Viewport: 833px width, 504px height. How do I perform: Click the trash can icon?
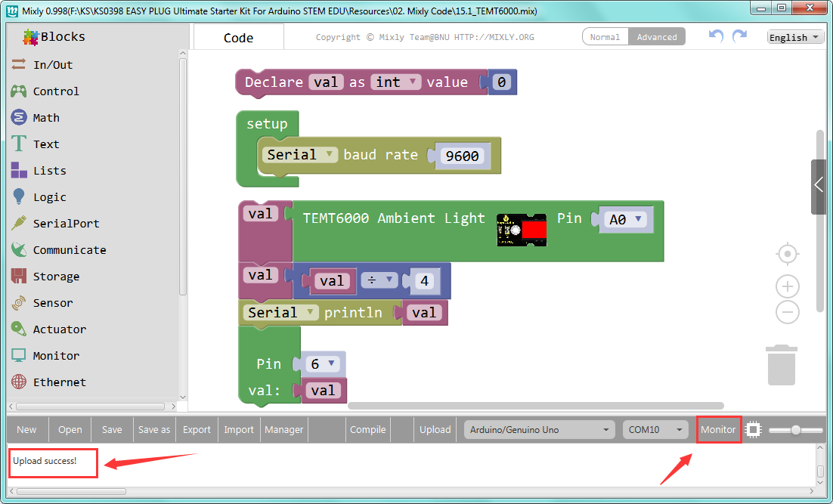(x=782, y=365)
